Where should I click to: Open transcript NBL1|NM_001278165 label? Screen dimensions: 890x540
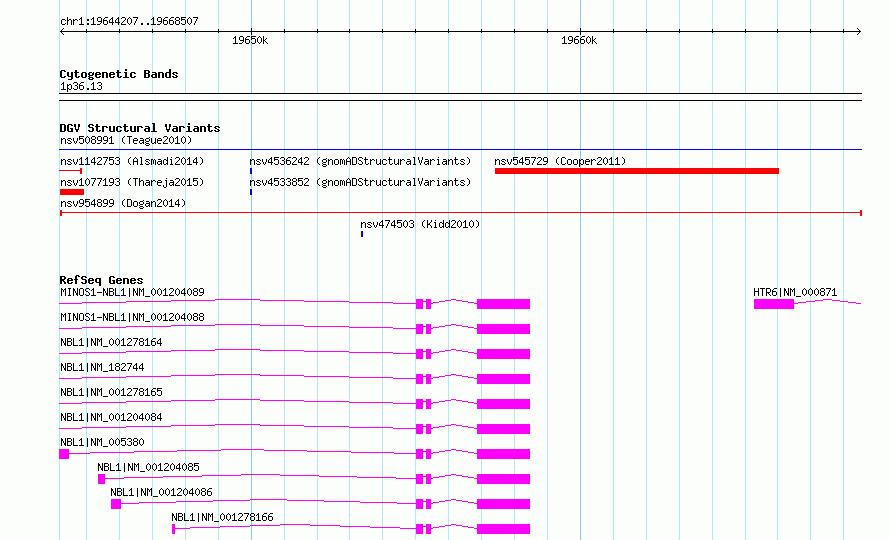pyautogui.click(x=111, y=392)
